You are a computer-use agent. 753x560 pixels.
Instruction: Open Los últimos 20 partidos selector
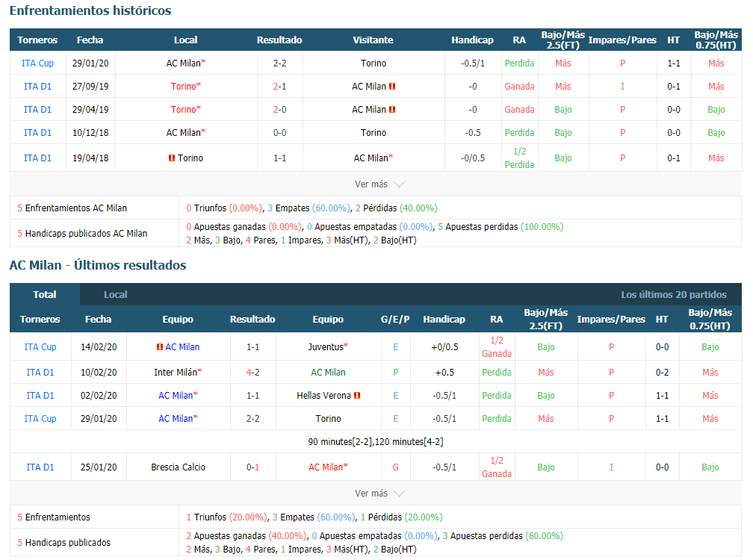pos(673,295)
